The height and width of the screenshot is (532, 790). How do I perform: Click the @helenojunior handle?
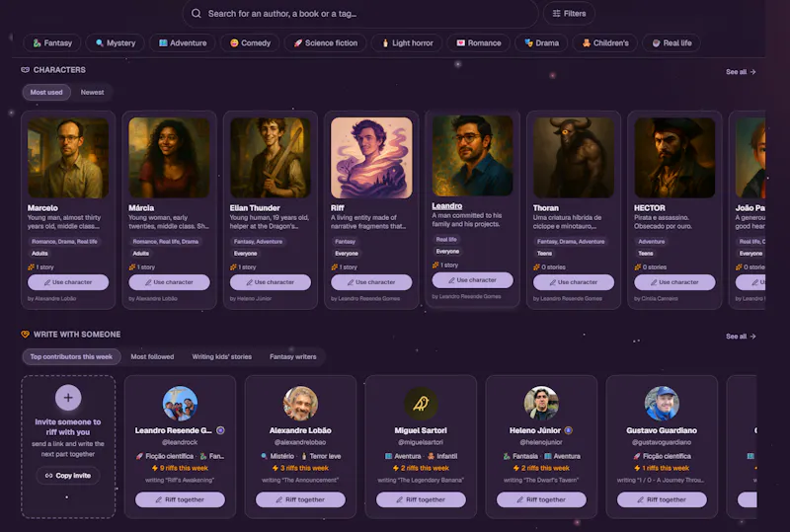541,442
